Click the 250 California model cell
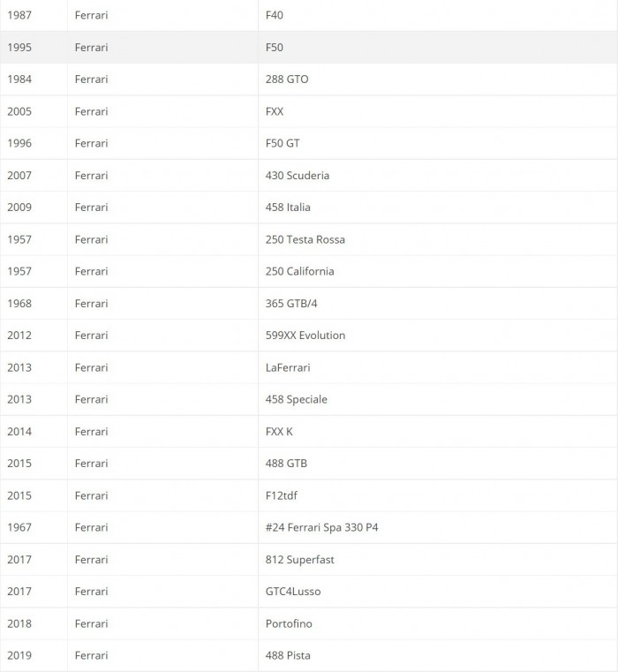This screenshot has height=672, width=618. pyautogui.click(x=300, y=271)
